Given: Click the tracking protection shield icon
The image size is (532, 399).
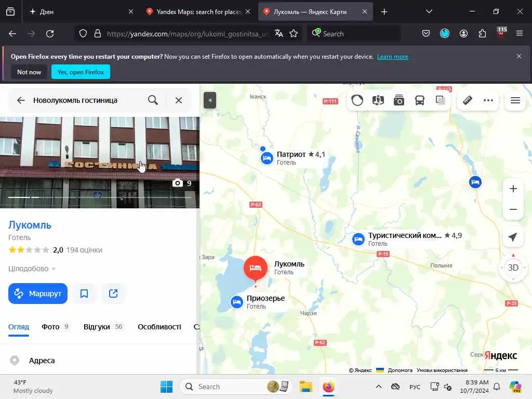Looking at the screenshot, I should pos(83,34).
